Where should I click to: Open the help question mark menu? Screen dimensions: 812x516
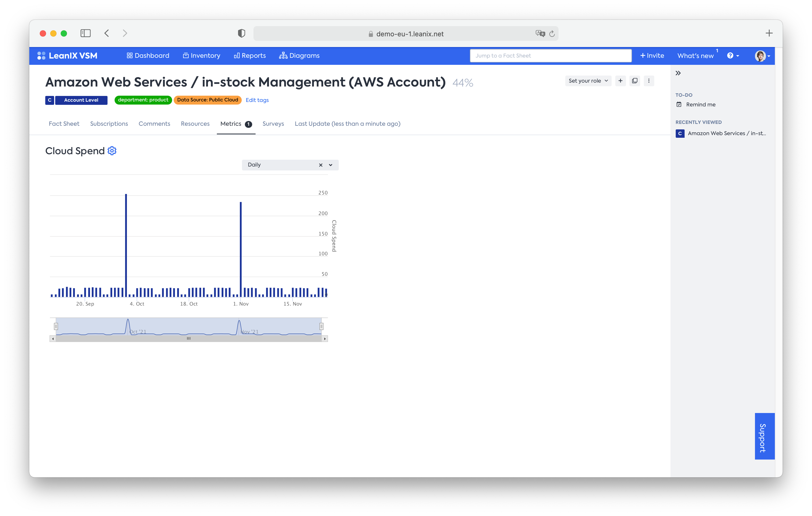(733, 56)
